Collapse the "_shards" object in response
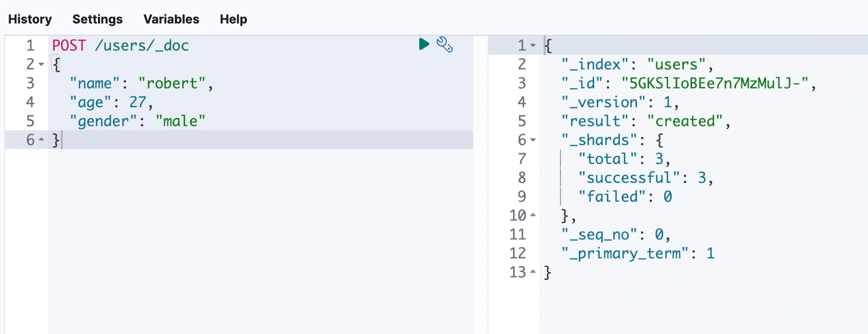The height and width of the screenshot is (334, 868). pos(533,140)
